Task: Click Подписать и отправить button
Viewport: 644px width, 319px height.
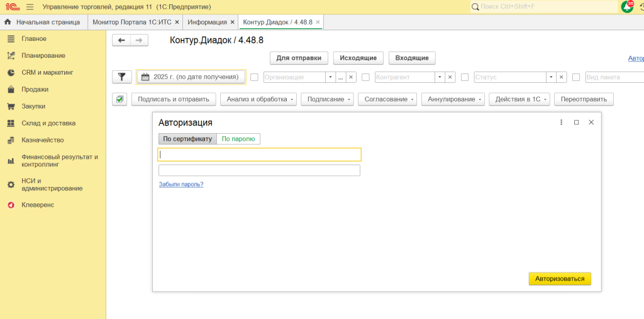Action: click(174, 99)
